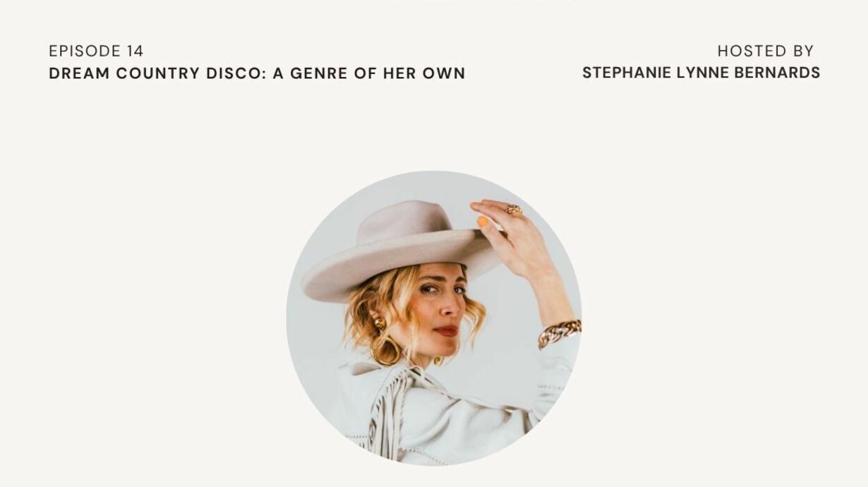
Task: Click the Episode 14 label
Action: (96, 51)
